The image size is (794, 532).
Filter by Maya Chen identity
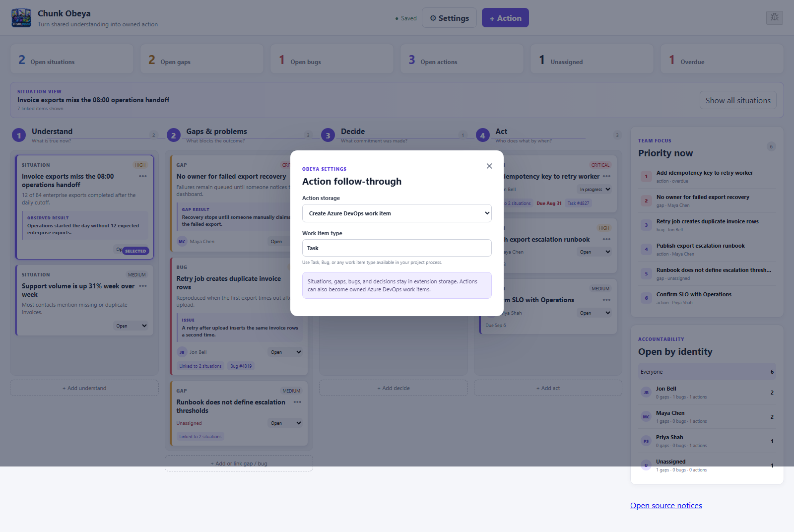click(x=707, y=417)
